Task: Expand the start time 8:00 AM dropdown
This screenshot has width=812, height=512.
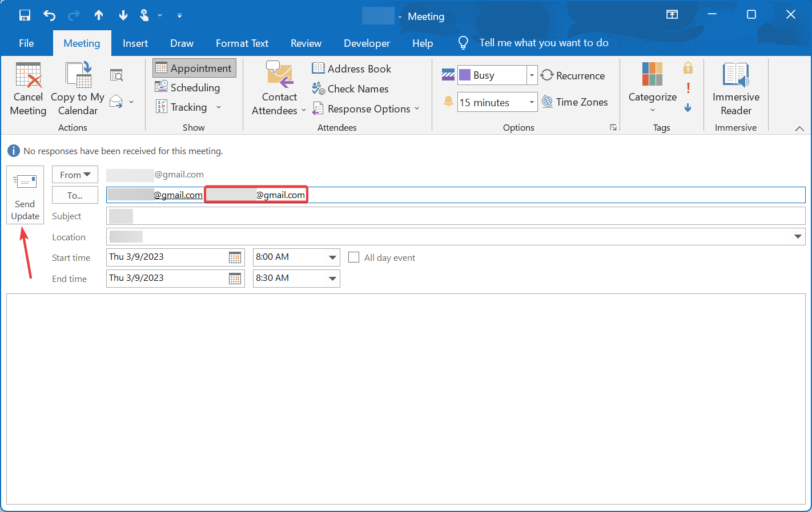Action: pyautogui.click(x=332, y=257)
